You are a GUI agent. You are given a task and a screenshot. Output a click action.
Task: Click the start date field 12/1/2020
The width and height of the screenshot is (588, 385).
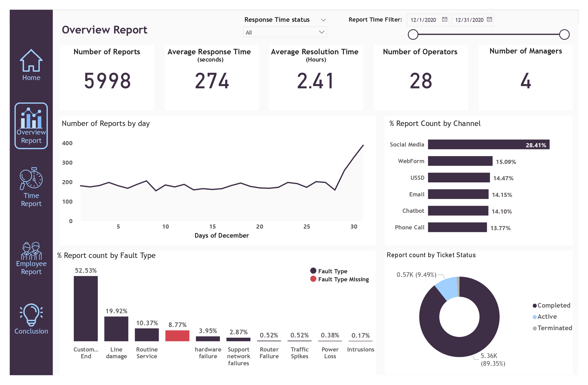(423, 20)
